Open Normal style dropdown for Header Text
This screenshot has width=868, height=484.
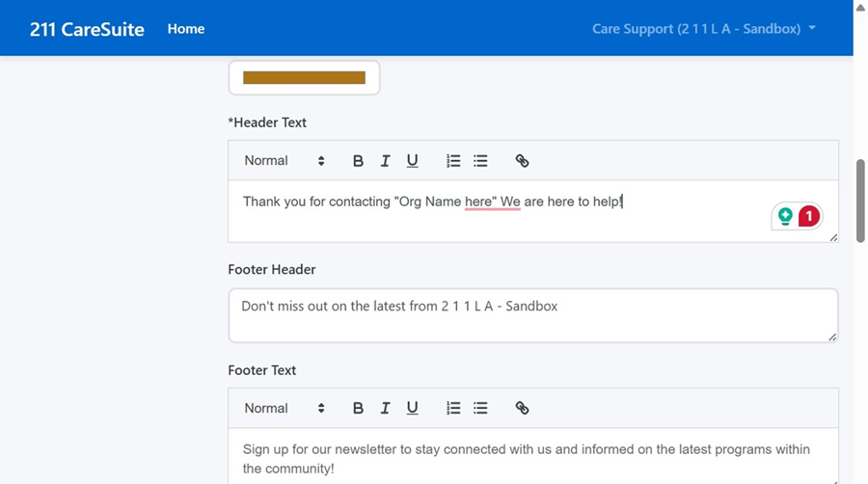284,161
